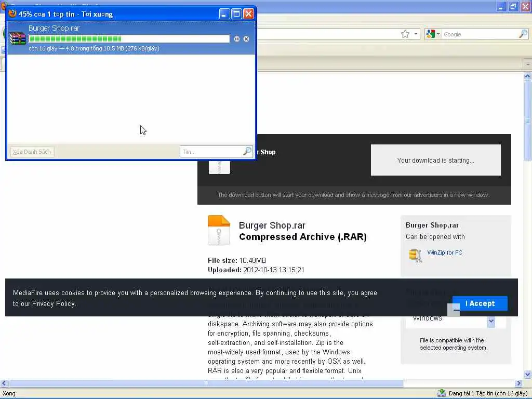
Task: Click the 'Uploaded: 2012-10-13 13:15:21' text
Action: [256, 270]
